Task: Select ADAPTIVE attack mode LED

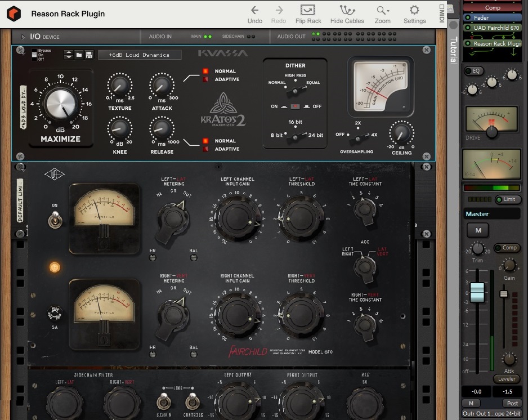Action: (x=205, y=79)
